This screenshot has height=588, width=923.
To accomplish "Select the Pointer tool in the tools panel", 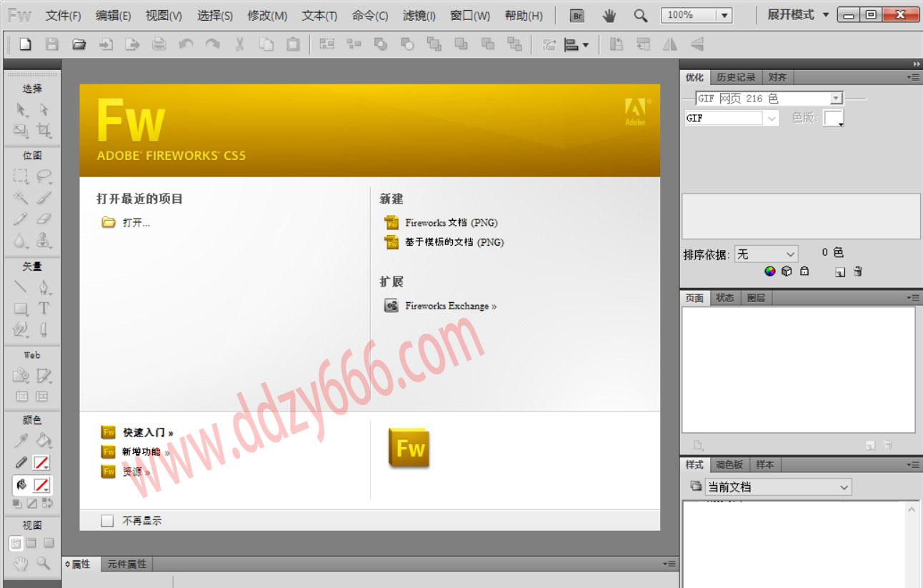I will [x=21, y=109].
